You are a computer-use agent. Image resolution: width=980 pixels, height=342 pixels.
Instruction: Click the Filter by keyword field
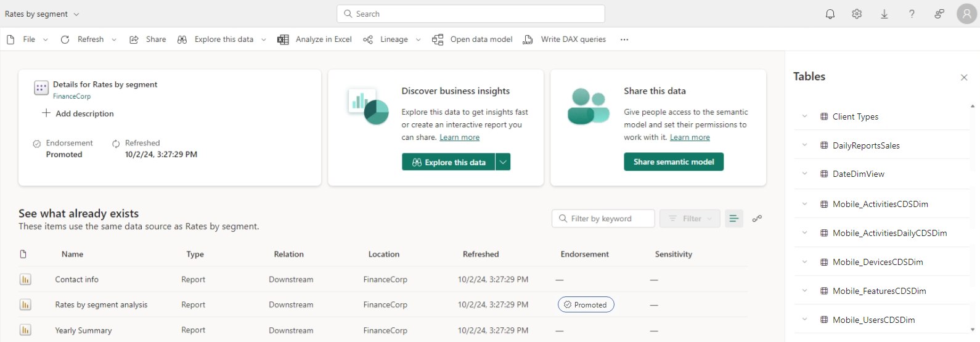point(603,218)
